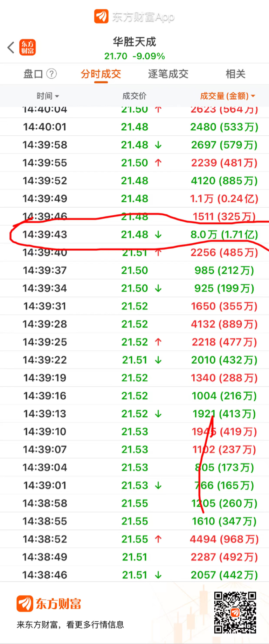Tap volume 1.1万 (0.24亿)
269x644 pixels.
pos(224,199)
